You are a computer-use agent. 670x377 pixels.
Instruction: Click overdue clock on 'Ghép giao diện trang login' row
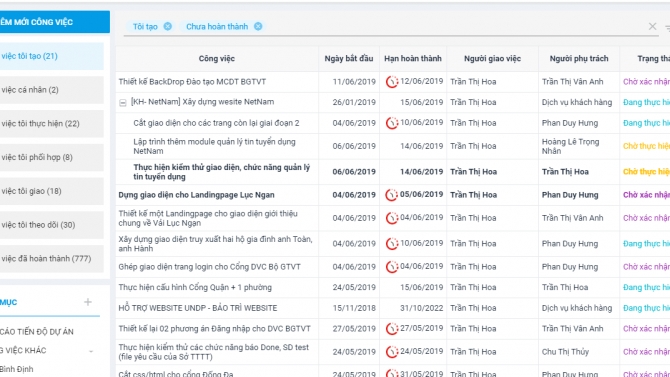(391, 267)
